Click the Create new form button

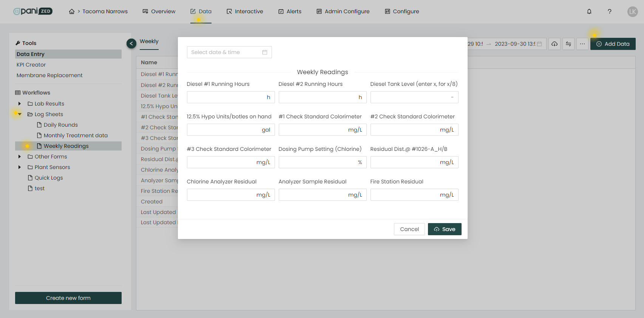pyautogui.click(x=68, y=298)
